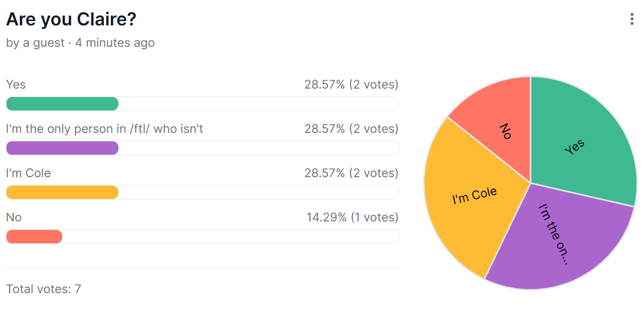Click the No option label

click(x=14, y=217)
